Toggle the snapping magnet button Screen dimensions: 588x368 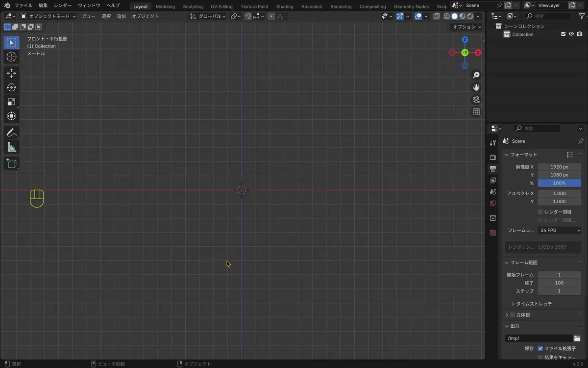[x=248, y=16]
